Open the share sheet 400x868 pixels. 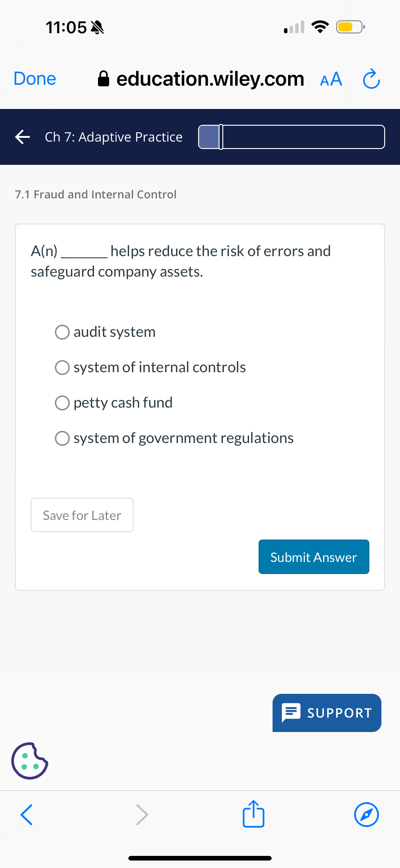[x=253, y=815]
